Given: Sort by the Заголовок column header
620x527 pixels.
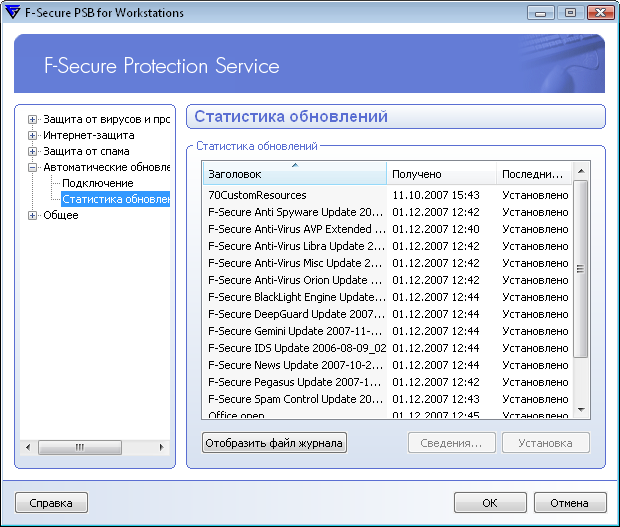Looking at the screenshot, I should pyautogui.click(x=295, y=174).
